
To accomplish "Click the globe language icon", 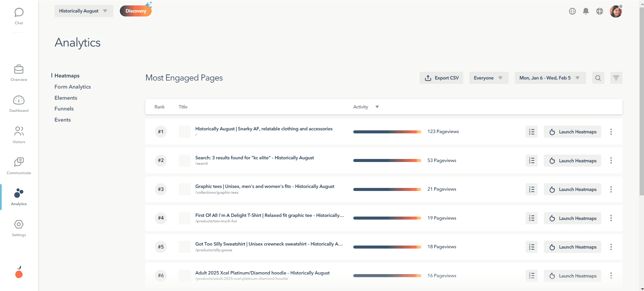I will click(572, 11).
